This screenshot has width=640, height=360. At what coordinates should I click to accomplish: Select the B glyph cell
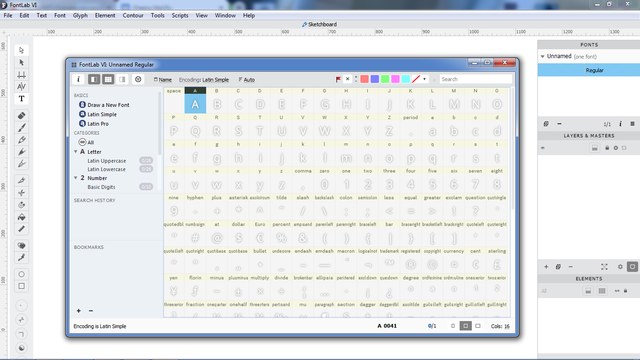(x=217, y=101)
